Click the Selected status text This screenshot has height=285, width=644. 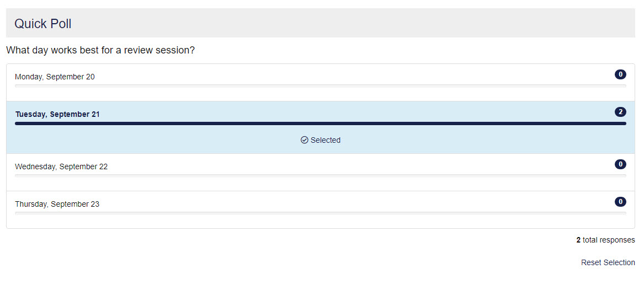(325, 140)
